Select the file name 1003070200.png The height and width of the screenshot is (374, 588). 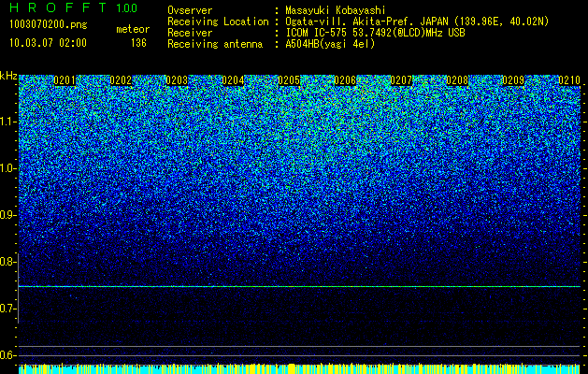(48, 24)
